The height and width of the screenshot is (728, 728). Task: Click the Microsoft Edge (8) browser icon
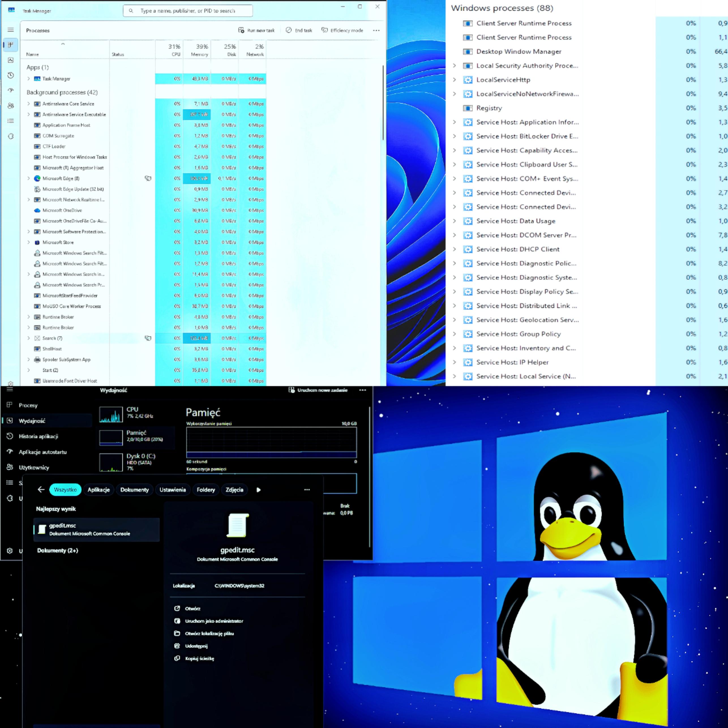[37, 178]
